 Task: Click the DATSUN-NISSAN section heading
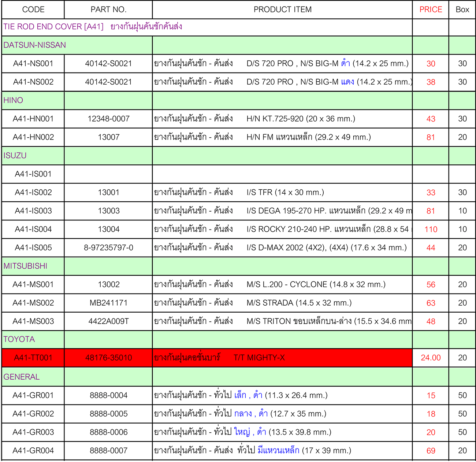35,45
